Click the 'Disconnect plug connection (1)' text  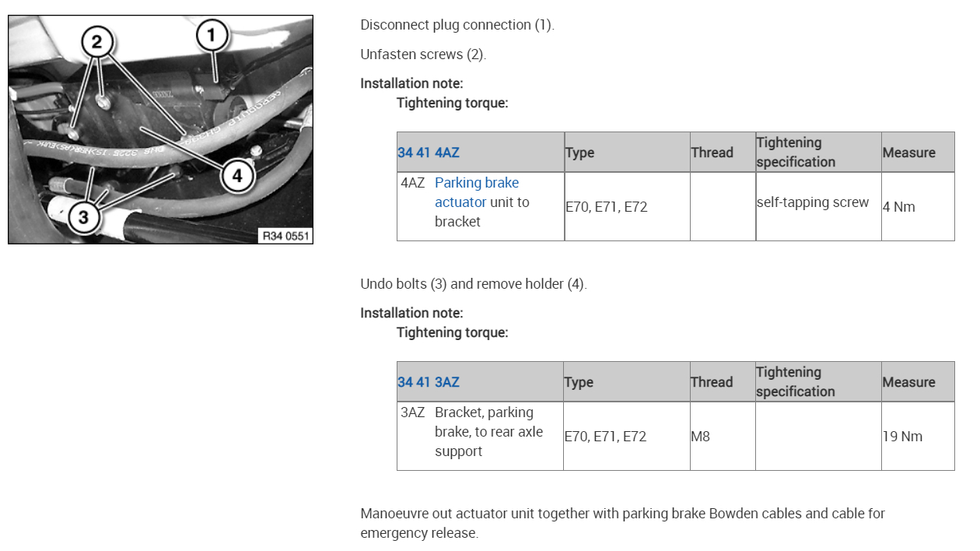(457, 25)
